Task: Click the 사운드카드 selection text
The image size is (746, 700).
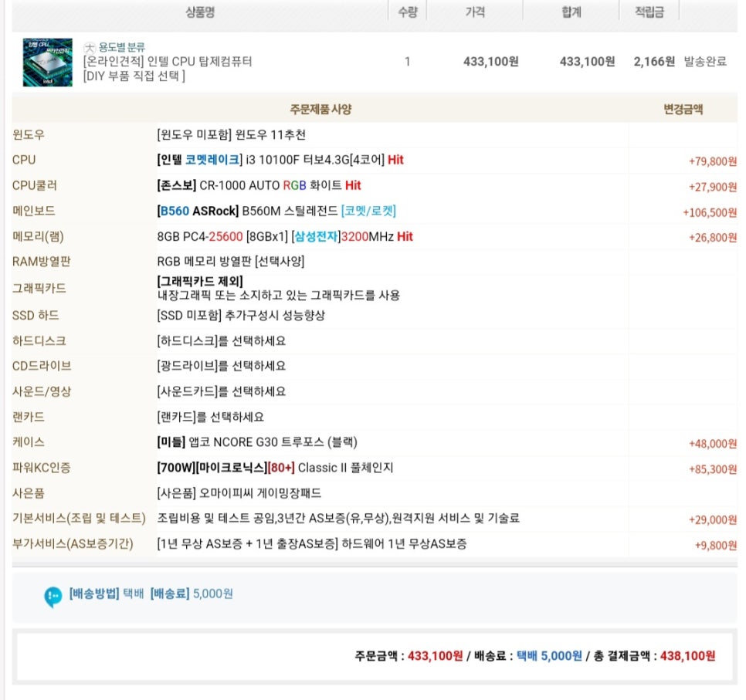Action: pyautogui.click(x=221, y=391)
